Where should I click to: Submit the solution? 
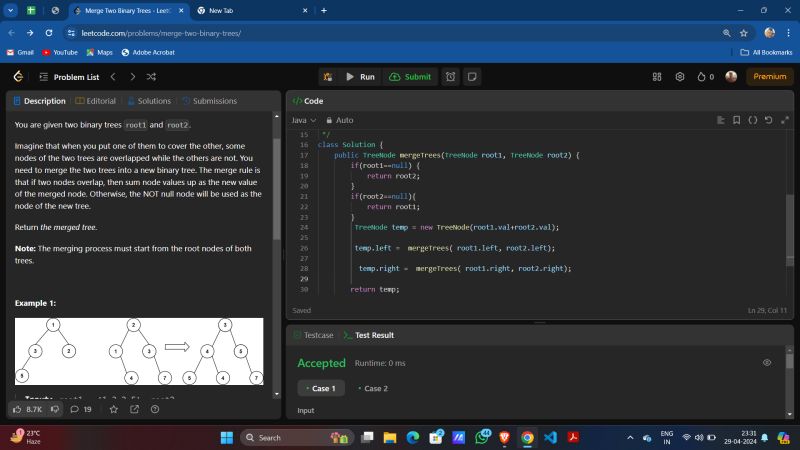[x=410, y=77]
